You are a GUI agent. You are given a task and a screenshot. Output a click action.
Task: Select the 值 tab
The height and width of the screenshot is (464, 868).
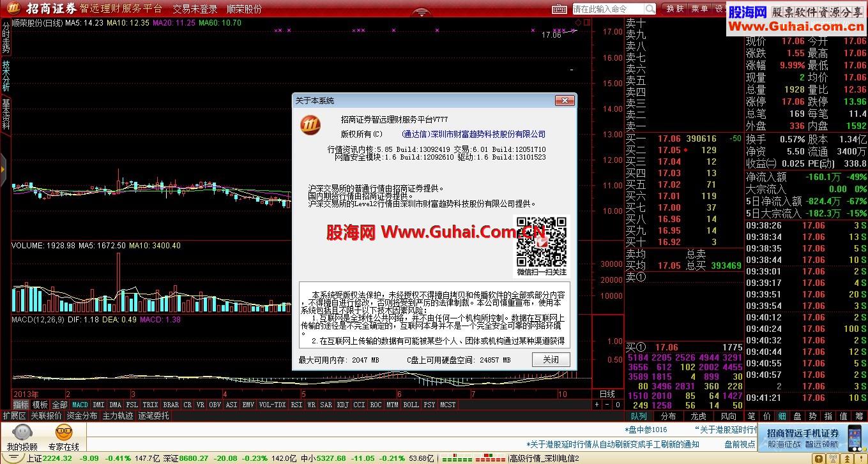tap(844, 416)
